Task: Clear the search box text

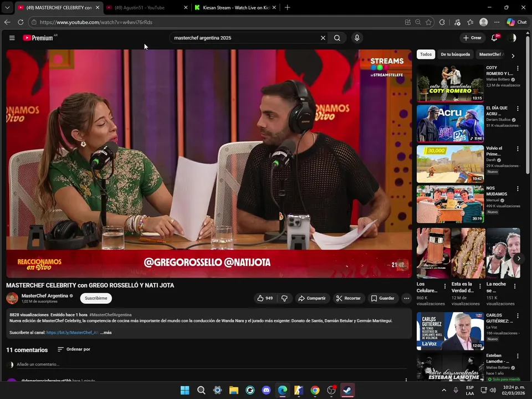Action: [323, 38]
